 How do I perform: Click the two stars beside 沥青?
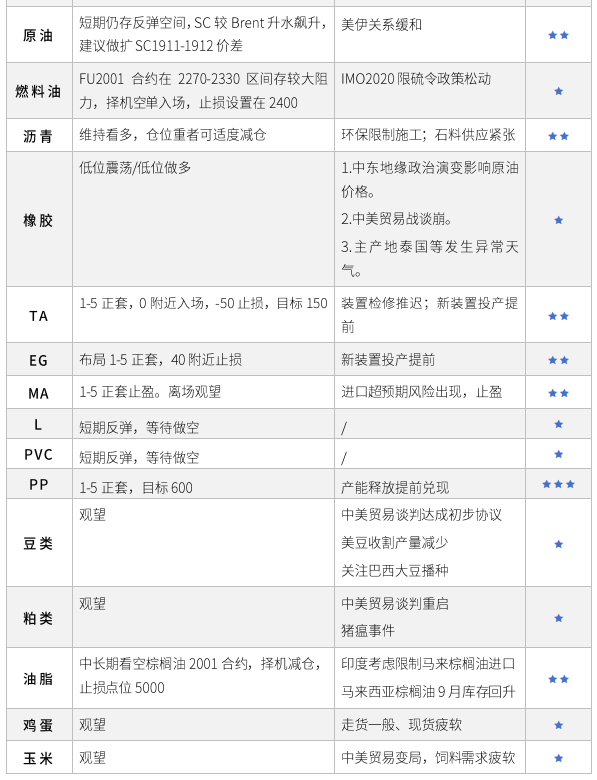point(558,136)
